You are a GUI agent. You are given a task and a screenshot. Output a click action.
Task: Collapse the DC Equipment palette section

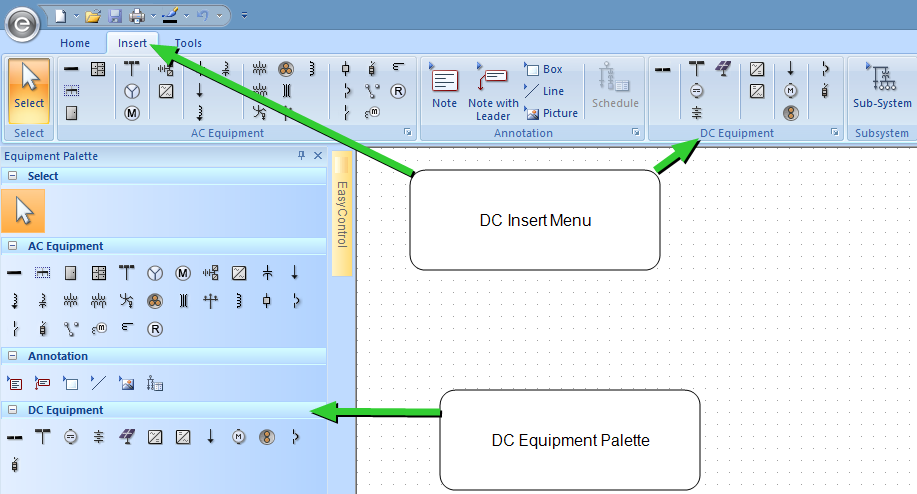(12, 410)
